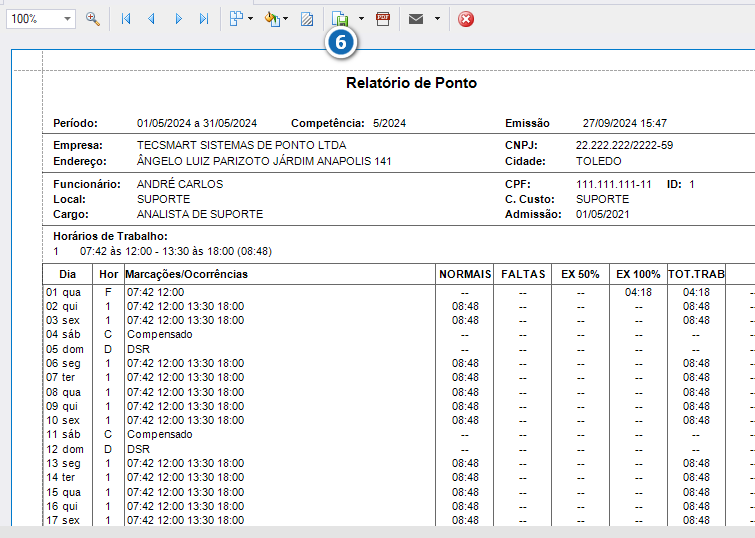Close the preview with red X icon

[466, 19]
